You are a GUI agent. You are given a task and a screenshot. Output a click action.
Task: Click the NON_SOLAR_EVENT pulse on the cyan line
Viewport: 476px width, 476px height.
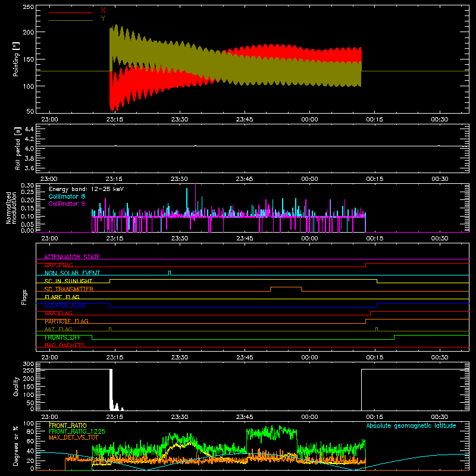click(170, 273)
